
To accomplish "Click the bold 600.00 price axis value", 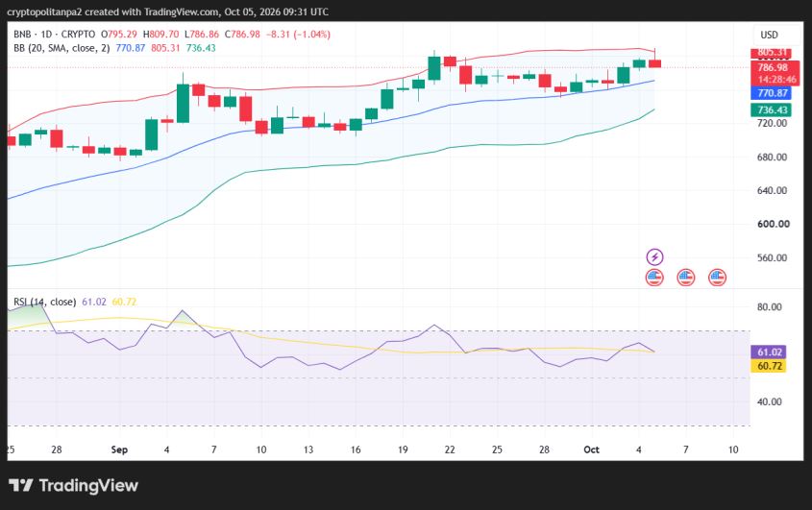I will [774, 224].
